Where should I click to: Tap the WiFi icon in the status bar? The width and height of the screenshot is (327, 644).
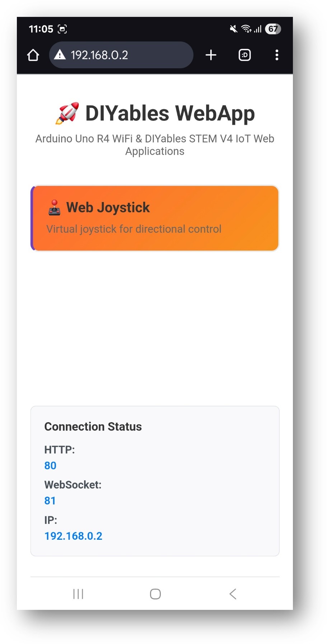coord(246,29)
